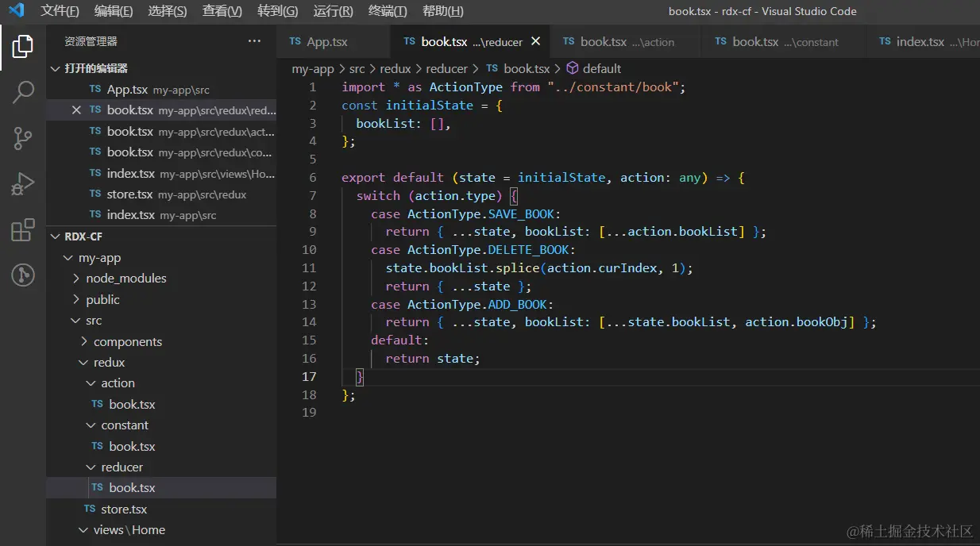Switch to the App.tsx editor tab

tap(334, 42)
